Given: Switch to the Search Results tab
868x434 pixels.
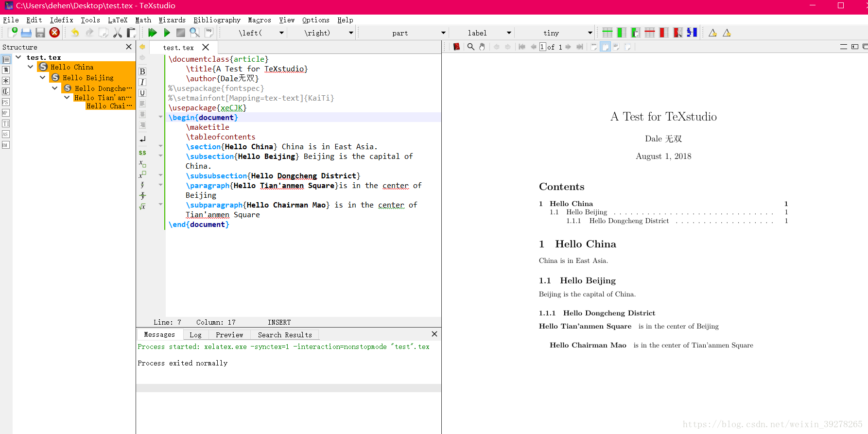Looking at the screenshot, I should coord(285,335).
